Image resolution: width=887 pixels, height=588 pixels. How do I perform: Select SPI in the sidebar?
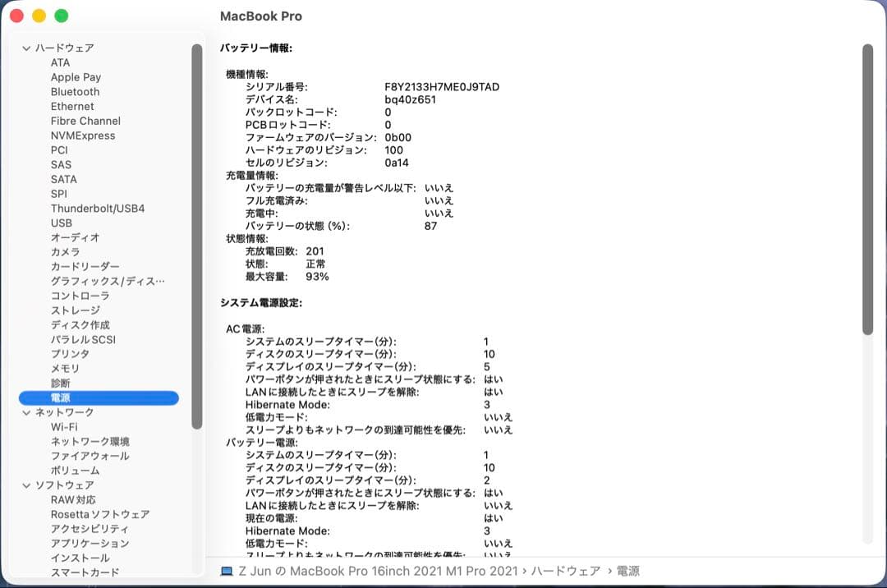tap(59, 194)
